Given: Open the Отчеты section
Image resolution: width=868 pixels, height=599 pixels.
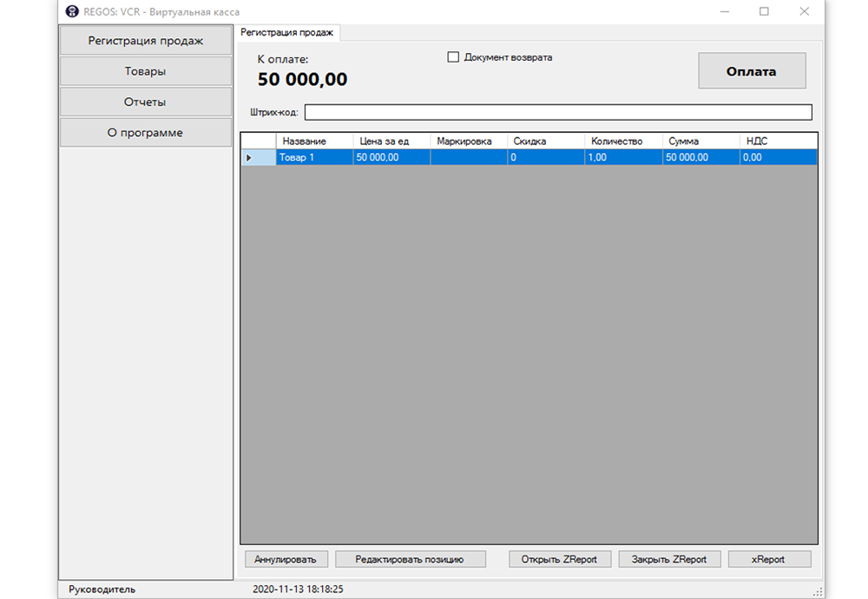Looking at the screenshot, I should [146, 102].
